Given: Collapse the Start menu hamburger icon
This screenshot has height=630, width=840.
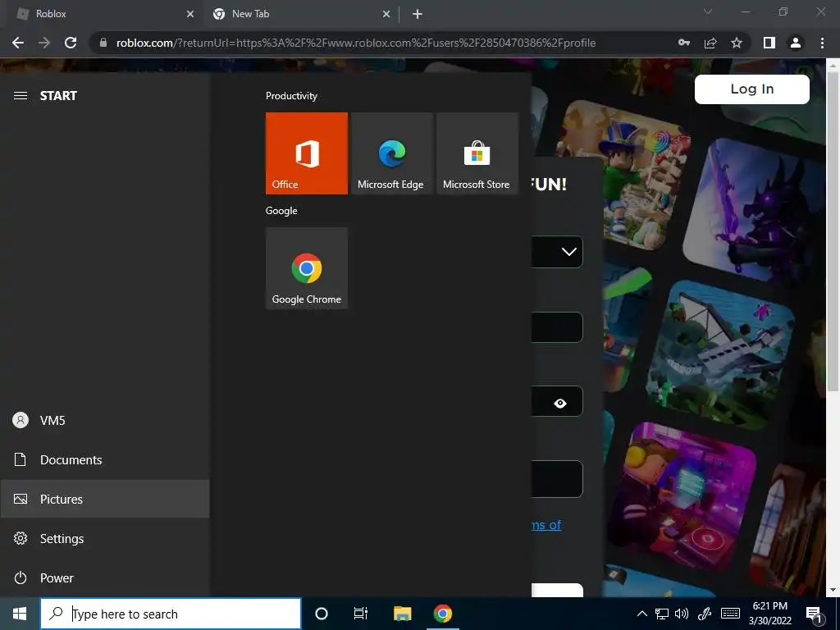Looking at the screenshot, I should [x=21, y=96].
